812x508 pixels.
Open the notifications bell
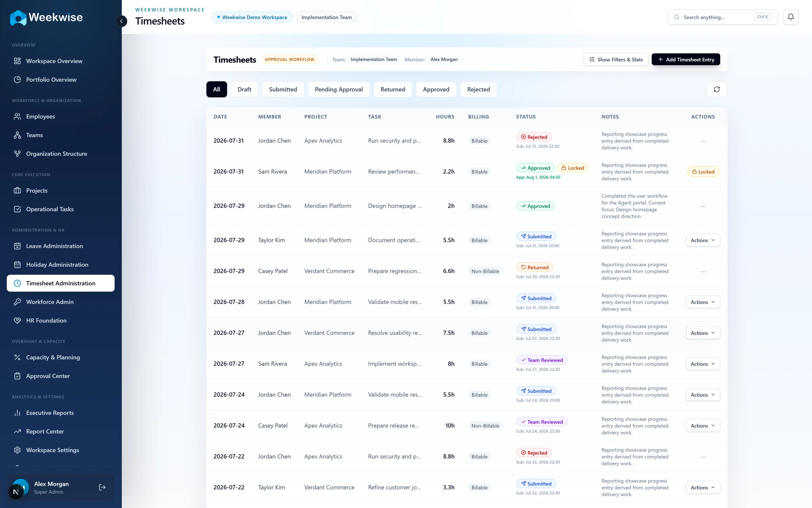click(791, 17)
